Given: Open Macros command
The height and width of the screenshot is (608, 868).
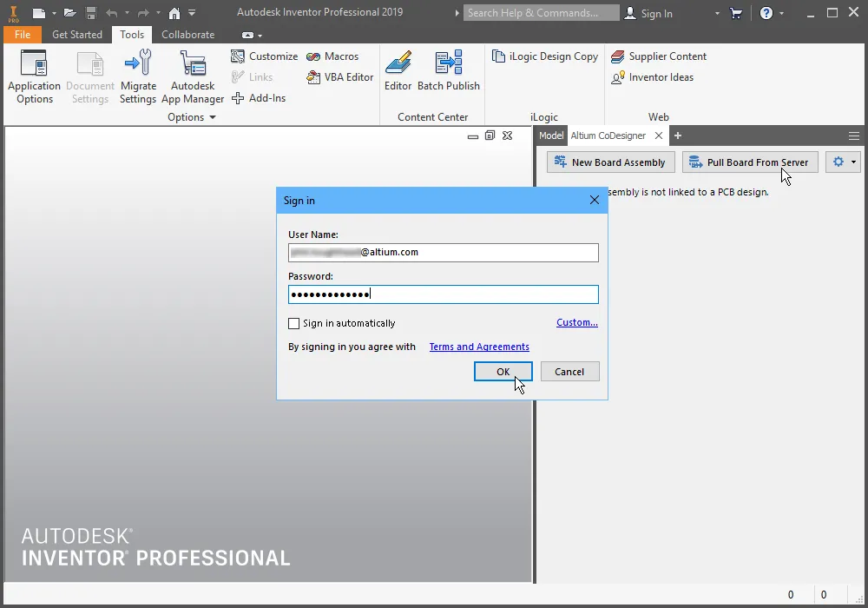Looking at the screenshot, I should (x=332, y=56).
